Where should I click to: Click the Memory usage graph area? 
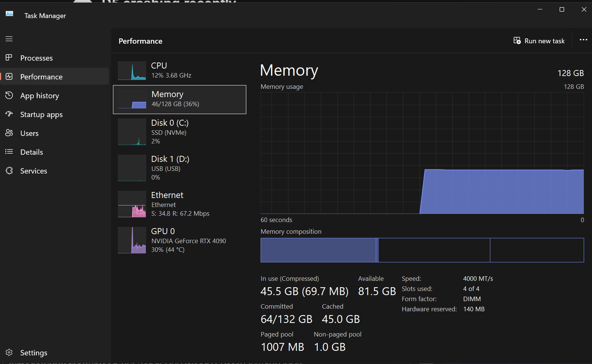tap(422, 153)
